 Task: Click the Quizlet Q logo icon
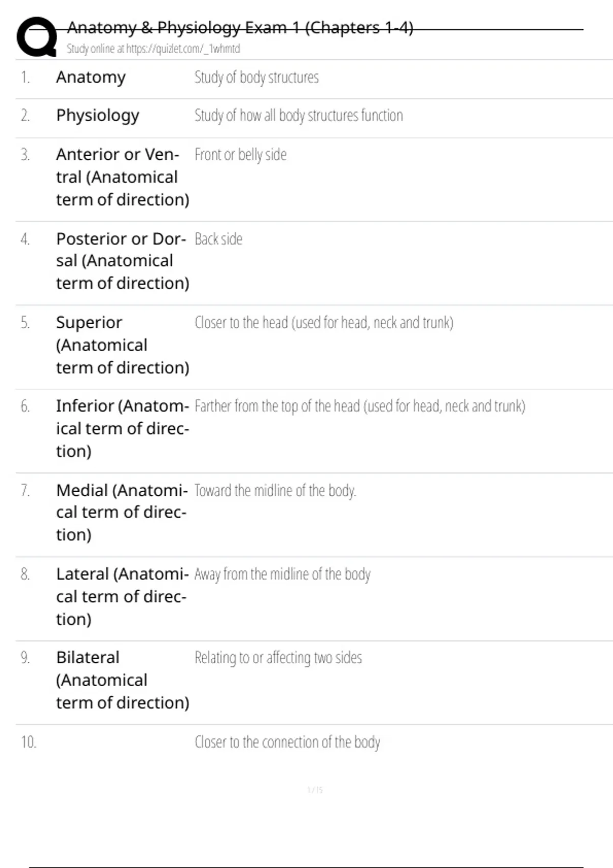coord(37,37)
